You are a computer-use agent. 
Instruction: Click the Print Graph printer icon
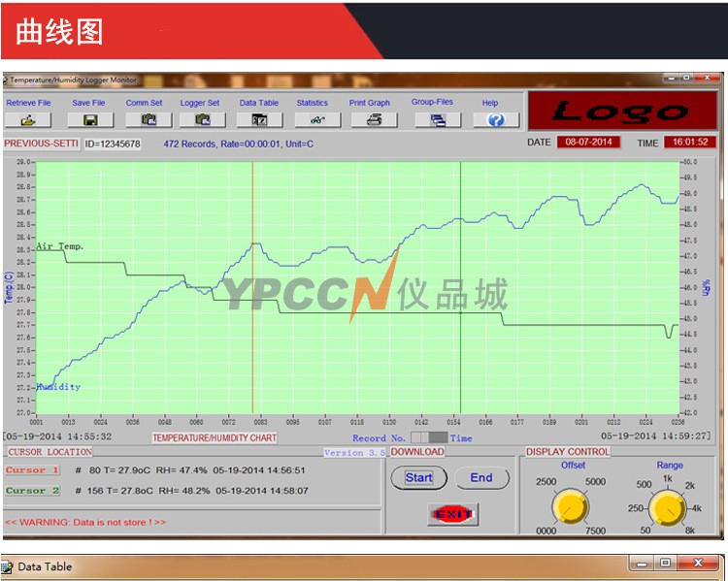[x=375, y=120]
